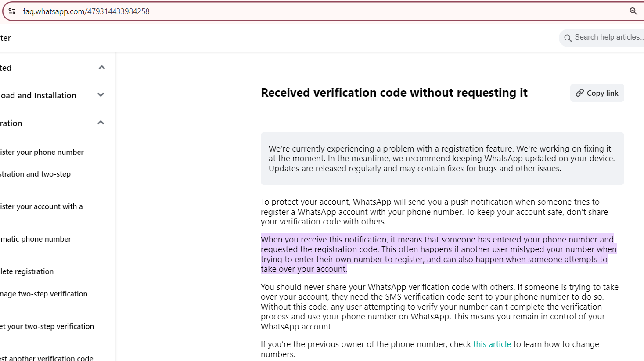Click the faq.whatsapp.com URL in address bar
644x361 pixels.
tap(86, 11)
